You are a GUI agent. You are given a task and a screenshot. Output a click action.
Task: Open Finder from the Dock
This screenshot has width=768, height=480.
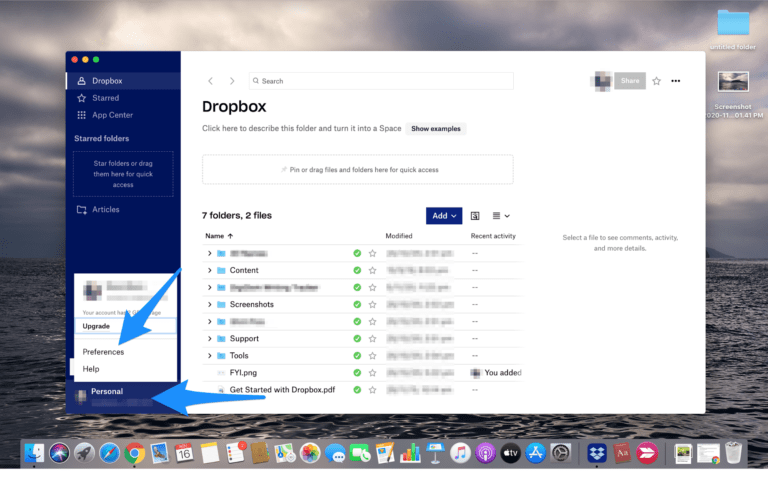click(34, 453)
